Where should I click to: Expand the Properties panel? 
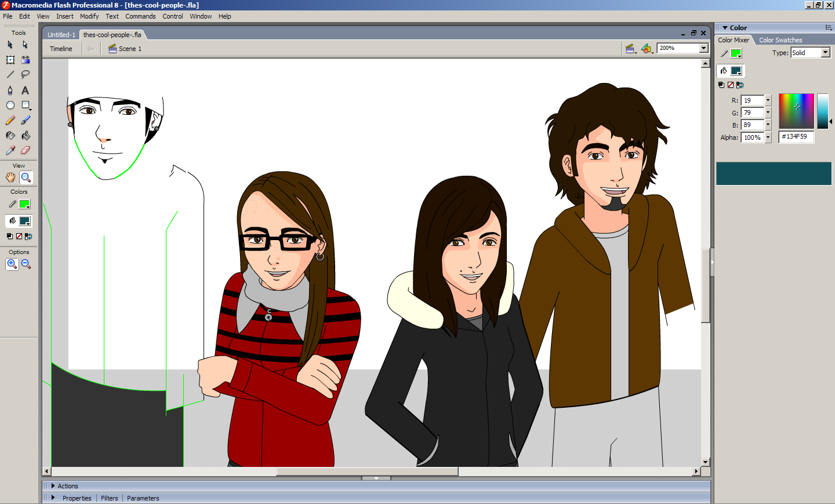tap(53, 498)
